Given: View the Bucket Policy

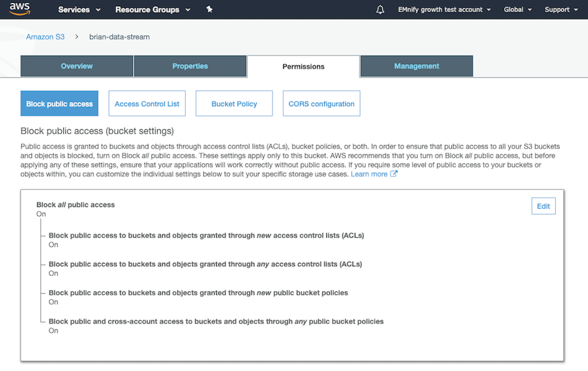Looking at the screenshot, I should click(x=234, y=103).
